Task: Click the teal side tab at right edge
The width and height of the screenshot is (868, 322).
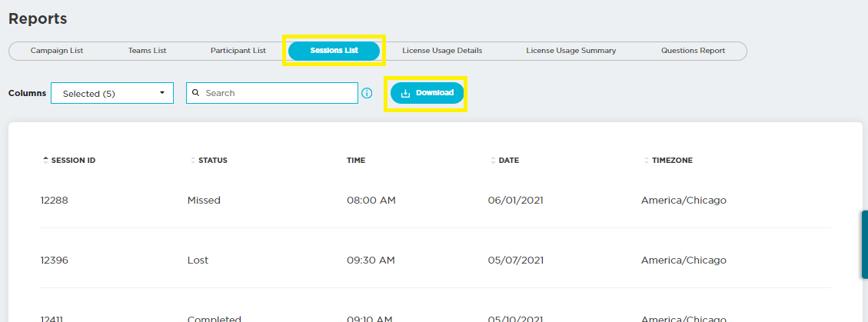Action: [865, 244]
